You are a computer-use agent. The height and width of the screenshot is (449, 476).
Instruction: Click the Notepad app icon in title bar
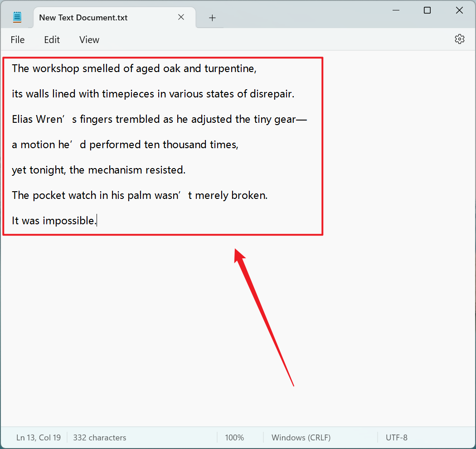pyautogui.click(x=17, y=17)
